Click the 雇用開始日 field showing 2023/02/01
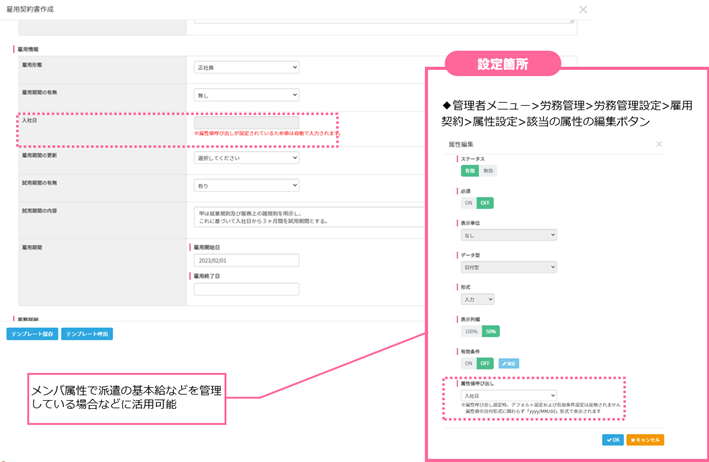This screenshot has height=462, width=709. coord(246,260)
